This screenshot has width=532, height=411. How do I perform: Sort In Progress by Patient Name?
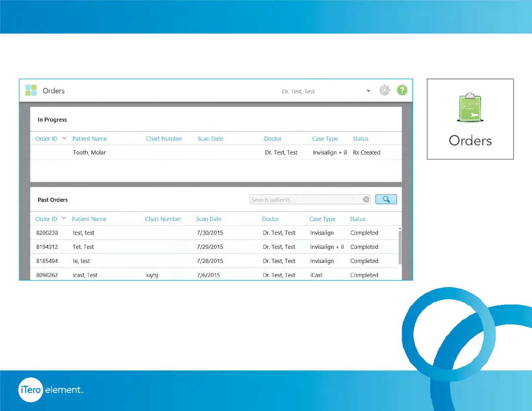pyautogui.click(x=90, y=139)
